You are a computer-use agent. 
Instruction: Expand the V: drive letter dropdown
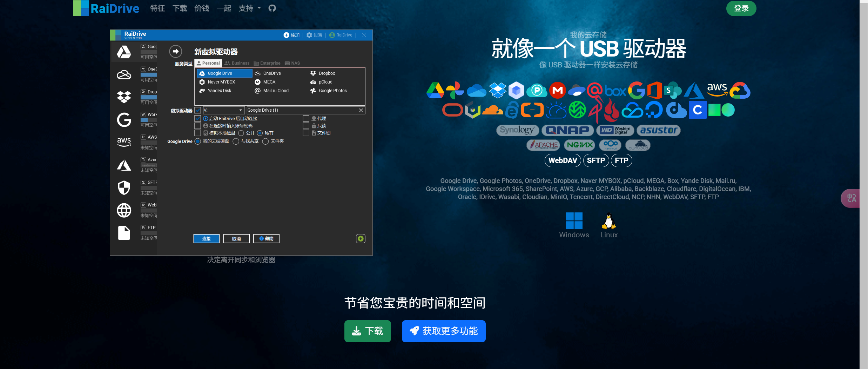point(241,110)
